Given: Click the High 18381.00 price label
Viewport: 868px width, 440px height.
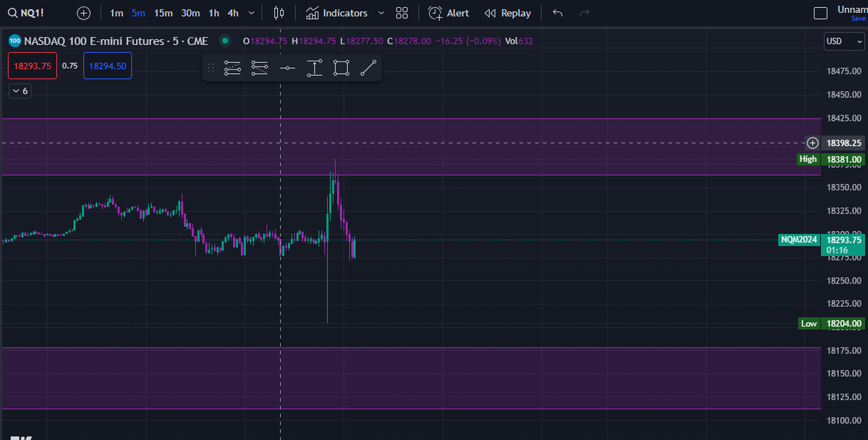Looking at the screenshot, I should tap(830, 159).
